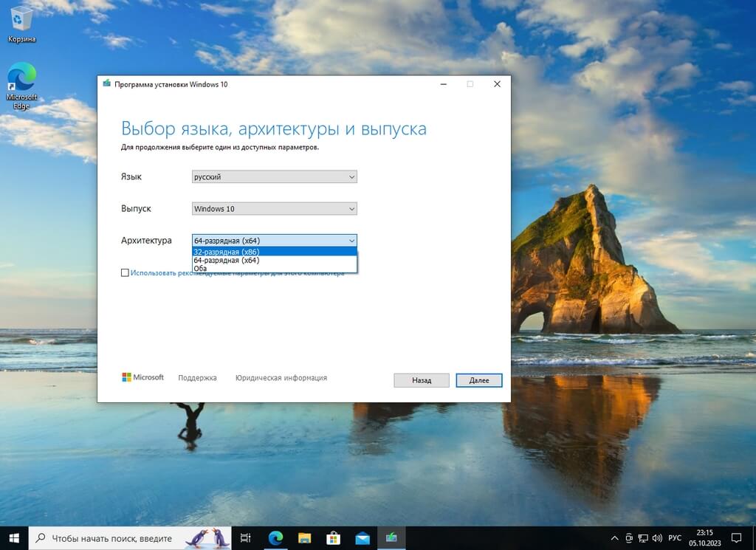The width and height of the screenshot is (756, 550).
Task: Open the Recycle Bin (Корзина) desktop icon
Action: 22,22
